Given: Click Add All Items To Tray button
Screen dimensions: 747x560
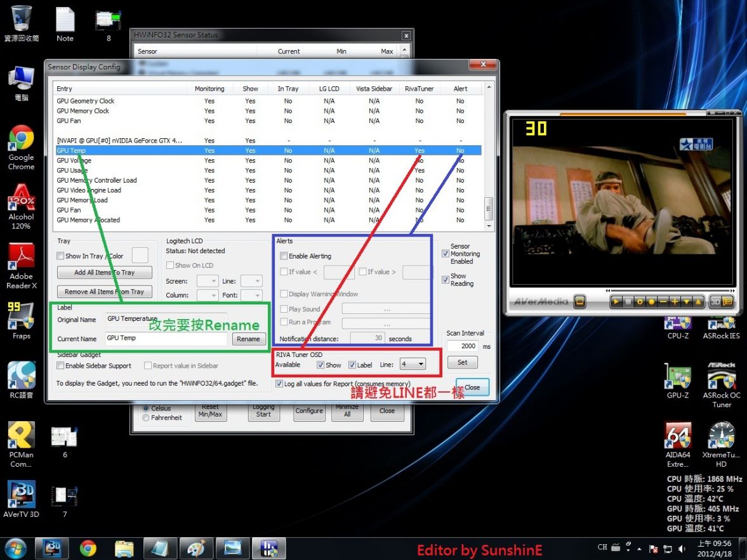Looking at the screenshot, I should [104, 272].
